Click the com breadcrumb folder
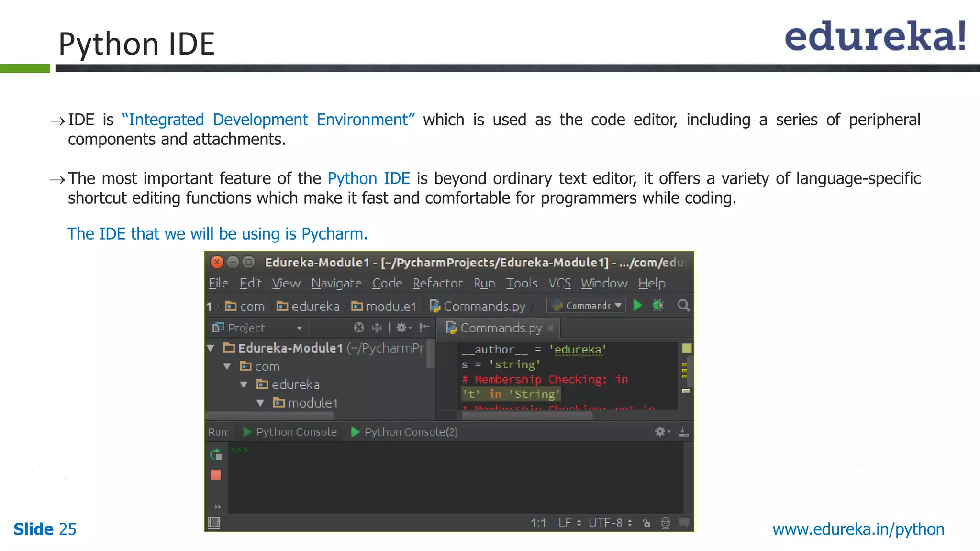The width and height of the screenshot is (980, 551). pos(245,306)
